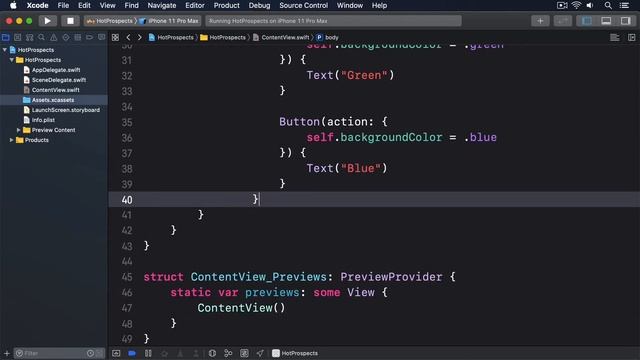
Task: Open the Test navigator tab
Action: 66,38
